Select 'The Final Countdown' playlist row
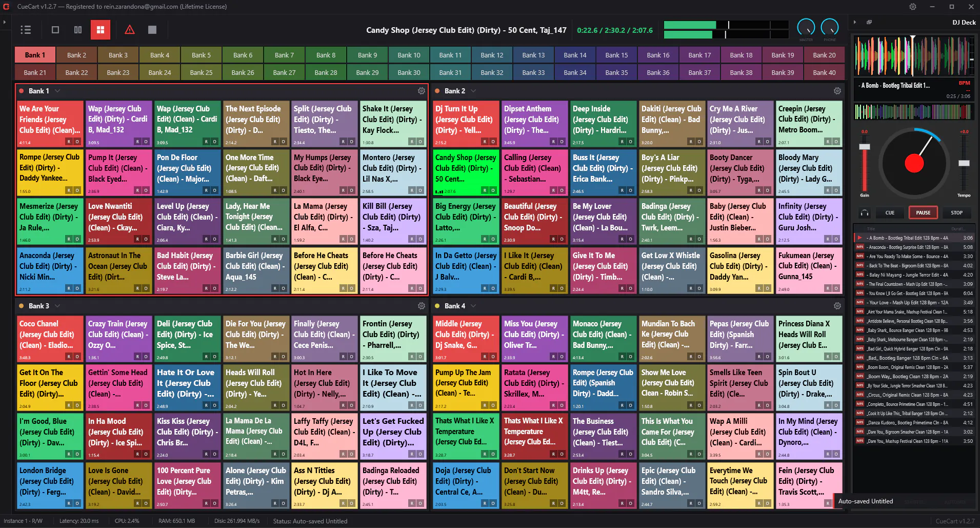The width and height of the screenshot is (980, 528). (913, 284)
